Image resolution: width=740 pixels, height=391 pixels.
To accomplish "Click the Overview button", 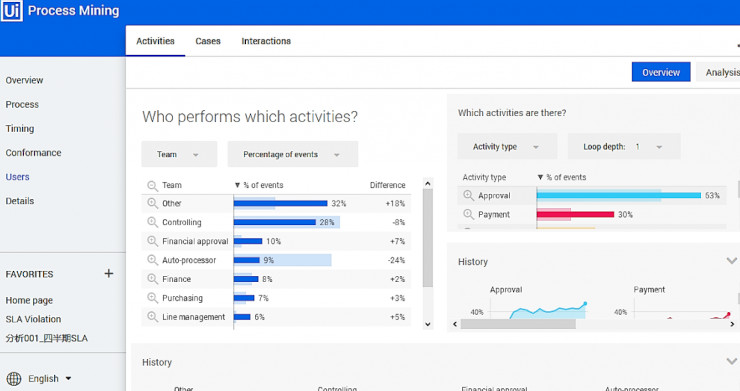I will 661,72.
